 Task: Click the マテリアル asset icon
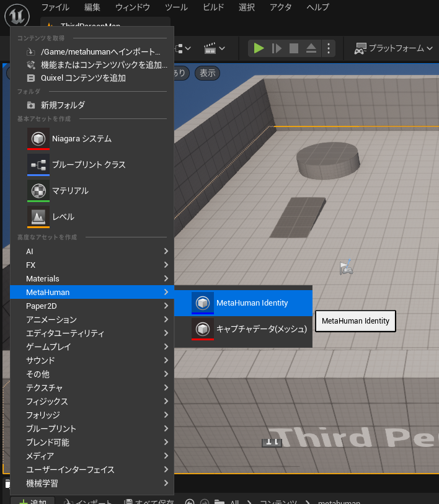point(38,191)
